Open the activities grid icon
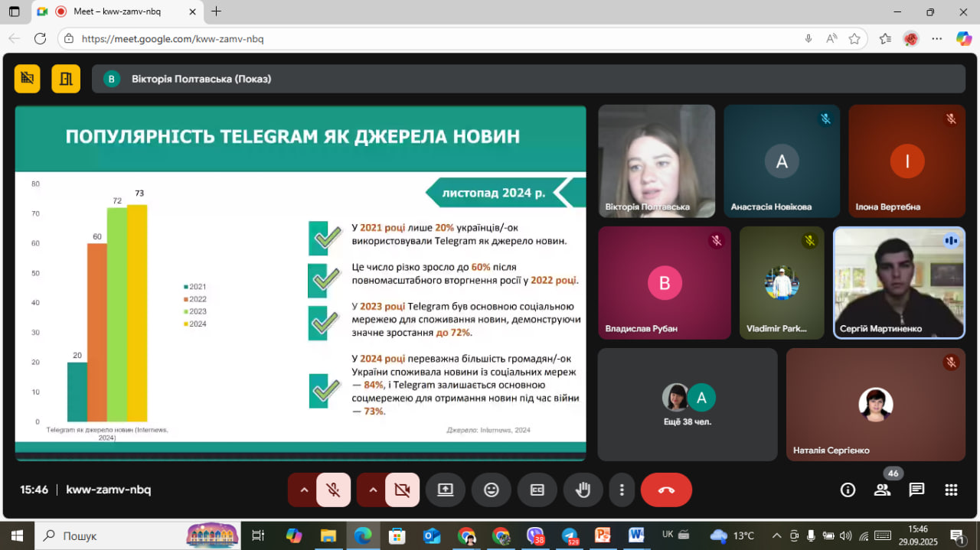 (x=951, y=490)
